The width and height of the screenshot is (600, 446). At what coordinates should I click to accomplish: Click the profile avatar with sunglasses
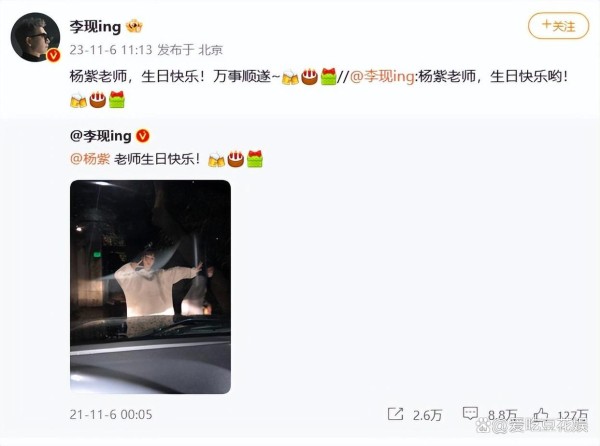tap(35, 37)
